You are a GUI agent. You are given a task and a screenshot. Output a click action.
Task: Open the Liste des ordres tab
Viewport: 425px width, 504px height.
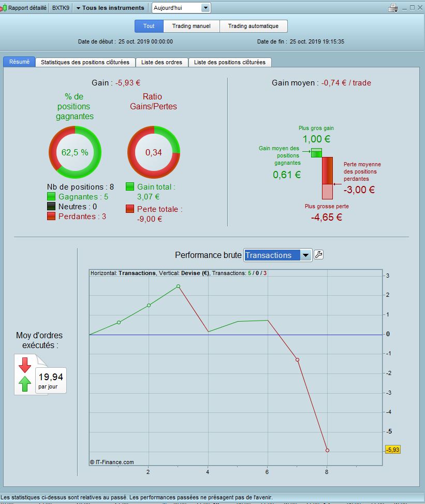tap(162, 62)
